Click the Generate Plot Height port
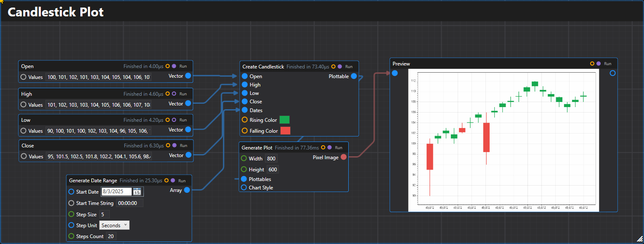The image size is (644, 244). pyautogui.click(x=244, y=169)
